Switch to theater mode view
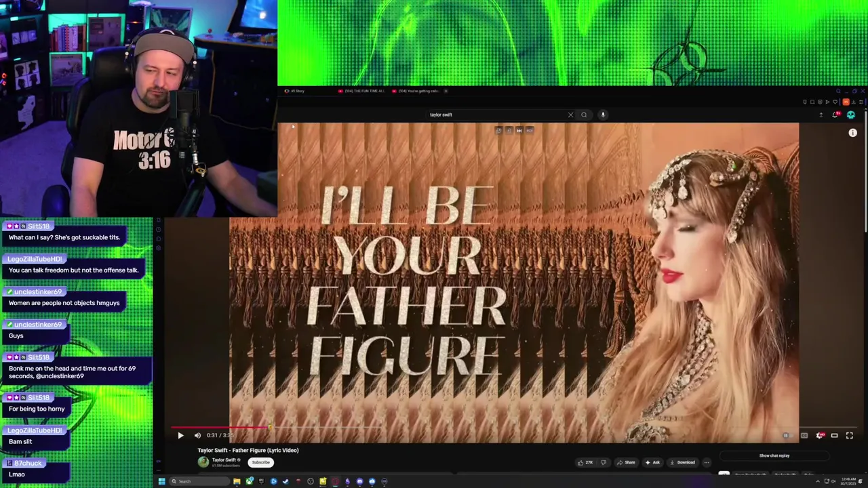 pos(834,436)
